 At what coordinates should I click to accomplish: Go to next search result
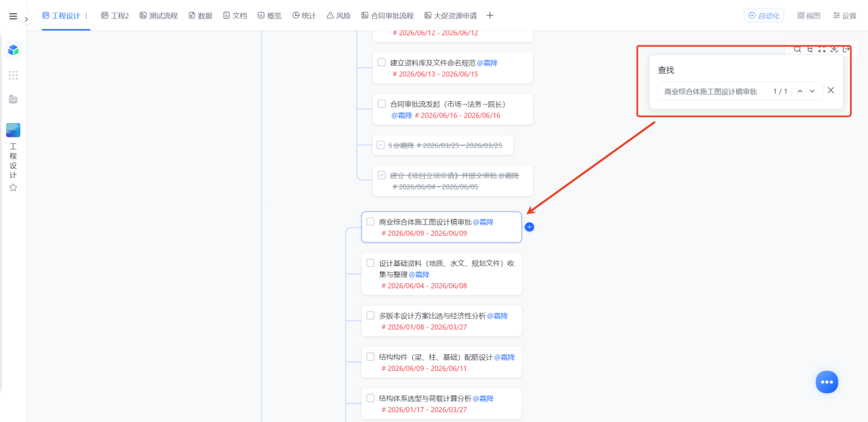coord(813,91)
